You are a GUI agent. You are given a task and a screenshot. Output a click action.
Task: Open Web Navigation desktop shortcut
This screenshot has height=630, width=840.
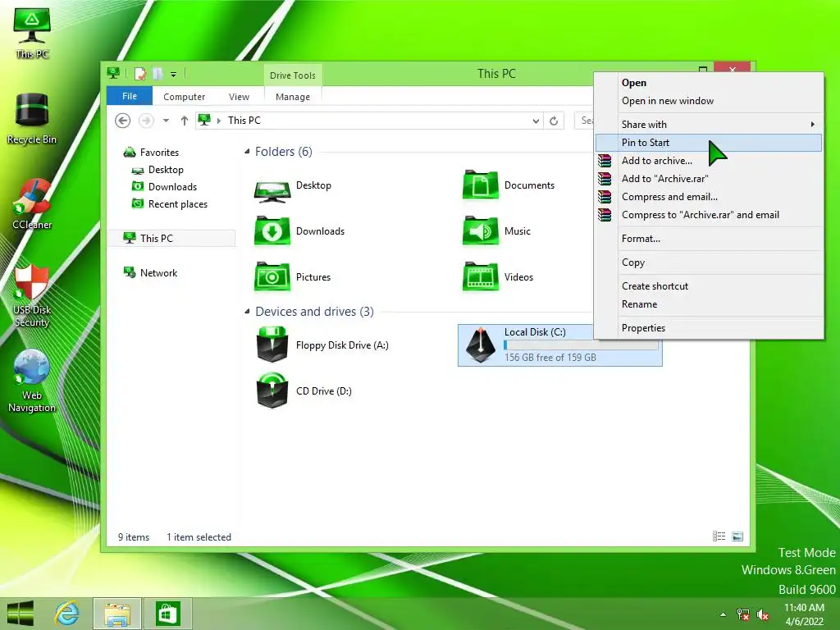point(32,381)
